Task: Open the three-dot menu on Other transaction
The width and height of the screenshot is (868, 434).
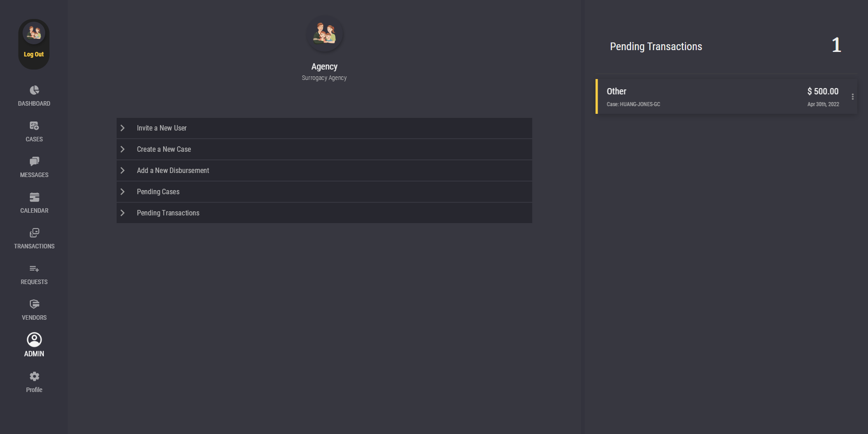Action: (853, 97)
